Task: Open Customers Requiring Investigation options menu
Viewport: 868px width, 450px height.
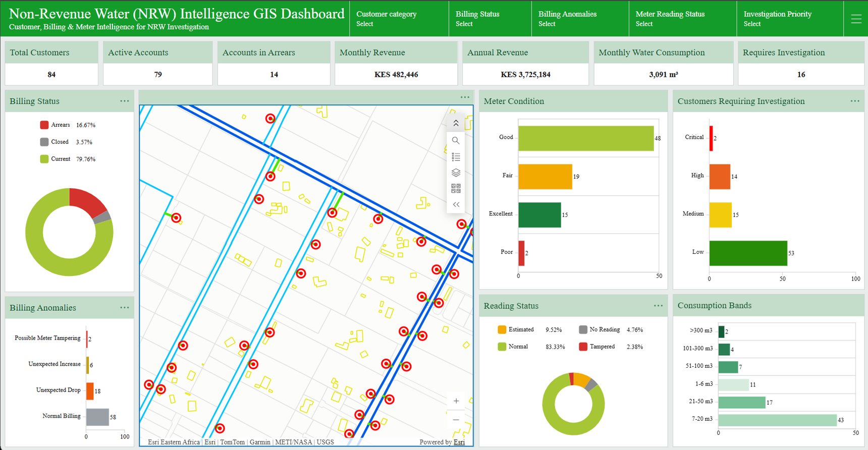Action: coord(855,101)
